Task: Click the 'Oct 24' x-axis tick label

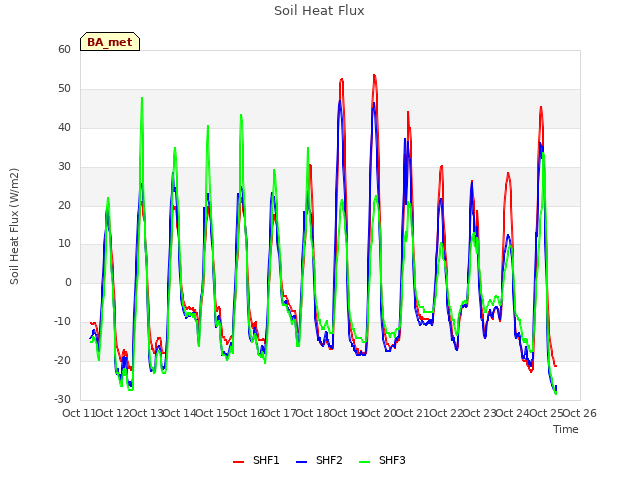Action: click(513, 413)
